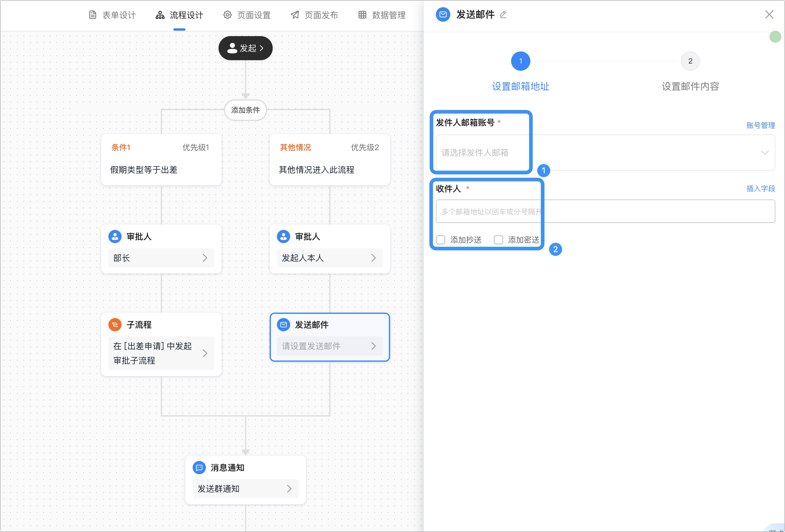Switch to the 表单设计 tab
The height and width of the screenshot is (532, 785).
click(x=112, y=15)
